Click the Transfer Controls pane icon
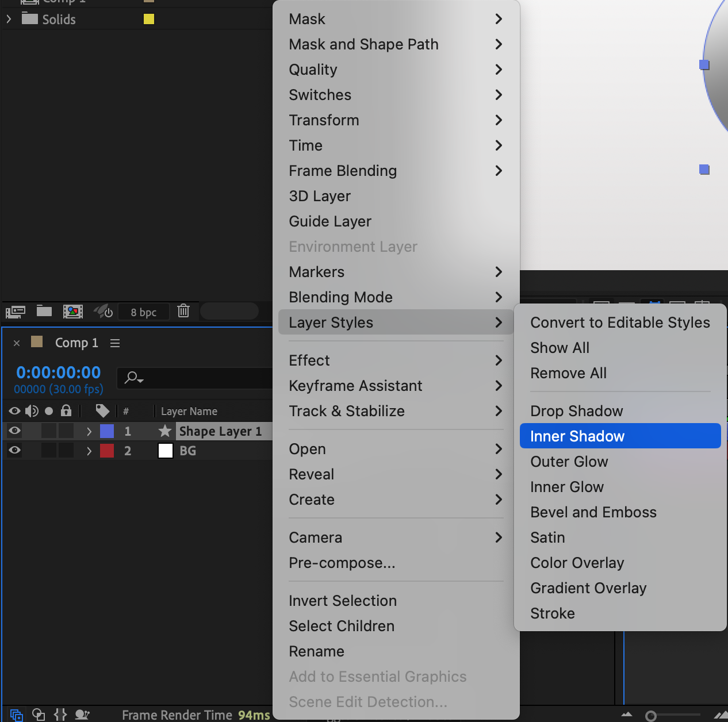The width and height of the screenshot is (728, 722). pos(39,715)
